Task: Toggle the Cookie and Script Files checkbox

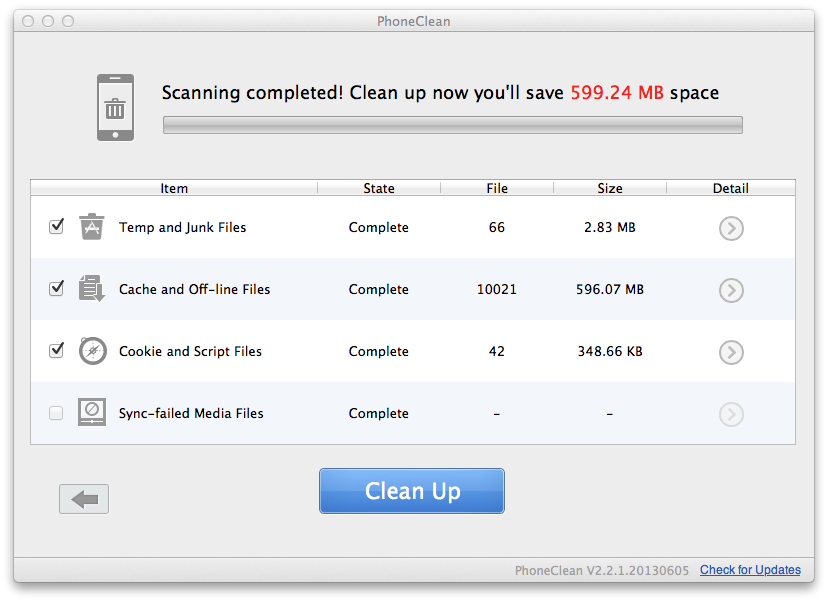Action: pyautogui.click(x=57, y=351)
